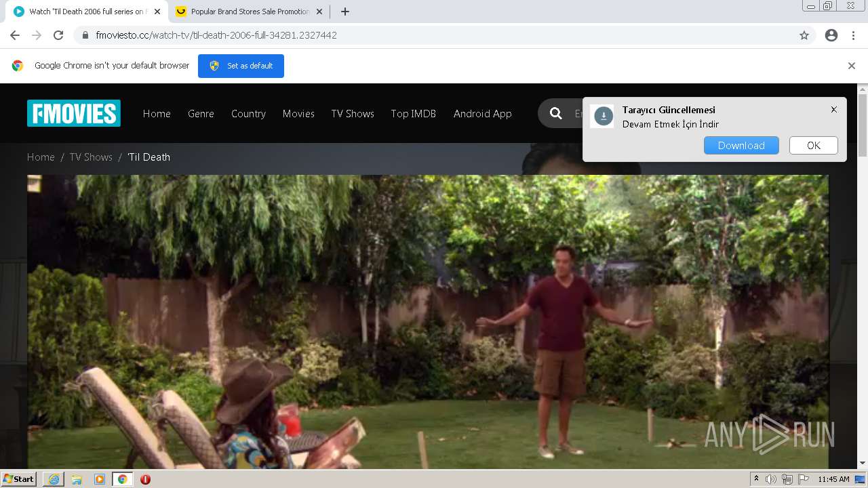Click the show desktop button
Screen dimensions: 868x488
click(861, 479)
